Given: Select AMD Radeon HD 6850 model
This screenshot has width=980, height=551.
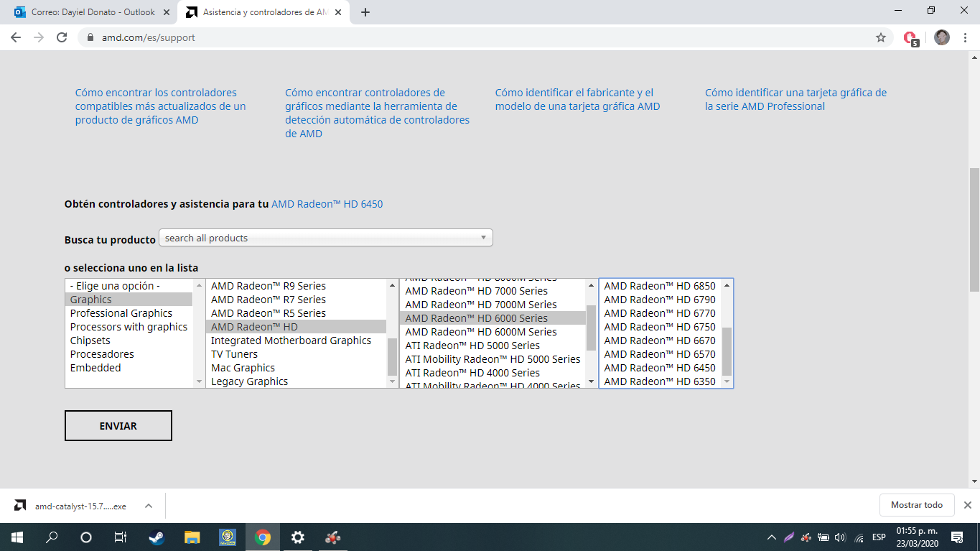Looking at the screenshot, I should click(x=661, y=286).
